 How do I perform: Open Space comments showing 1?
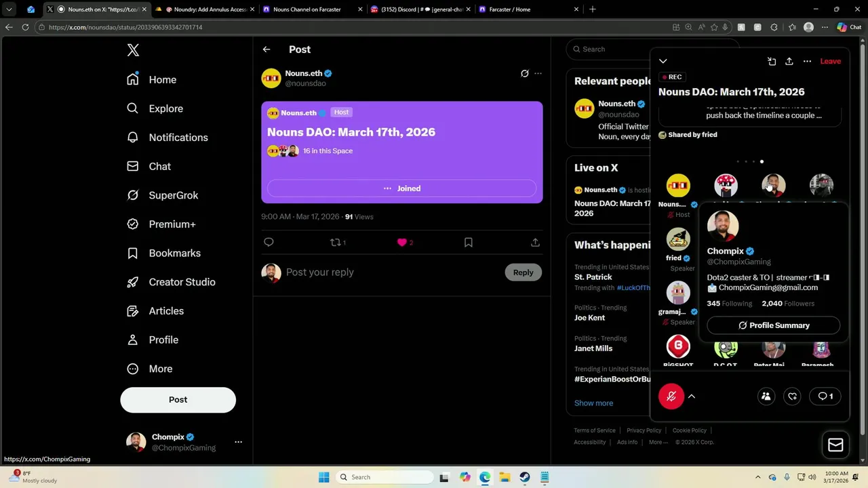tap(825, 396)
